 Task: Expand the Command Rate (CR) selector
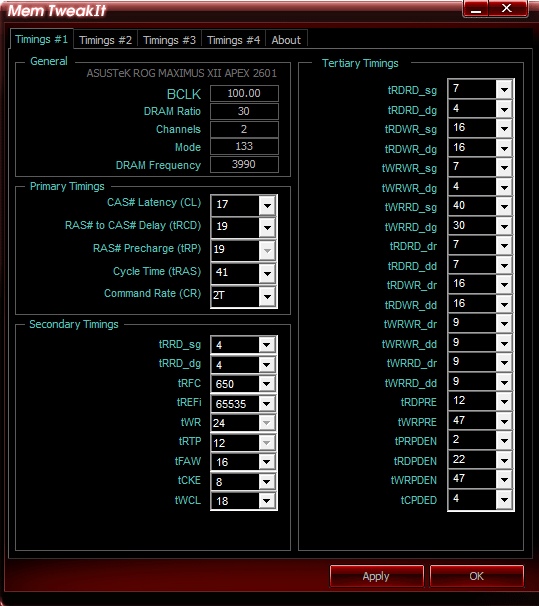coord(267,297)
